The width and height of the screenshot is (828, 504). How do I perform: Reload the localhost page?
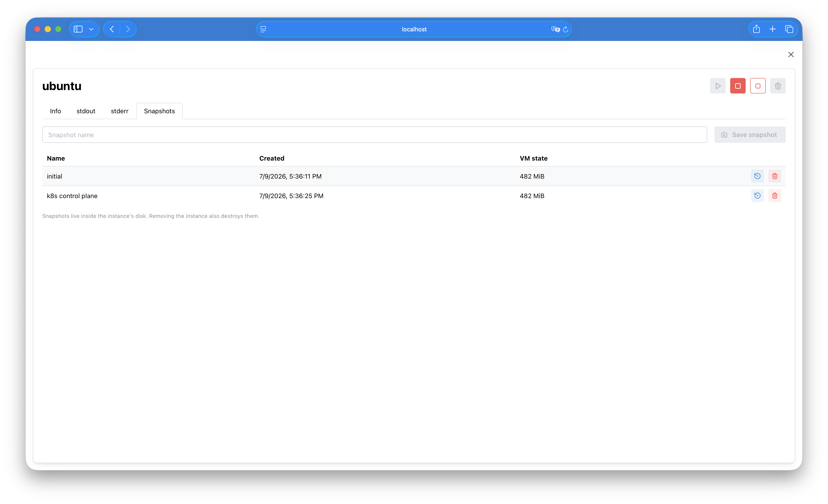click(x=565, y=29)
